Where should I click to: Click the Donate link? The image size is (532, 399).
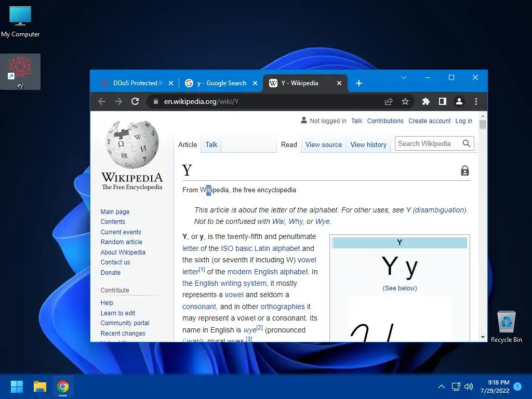[110, 272]
